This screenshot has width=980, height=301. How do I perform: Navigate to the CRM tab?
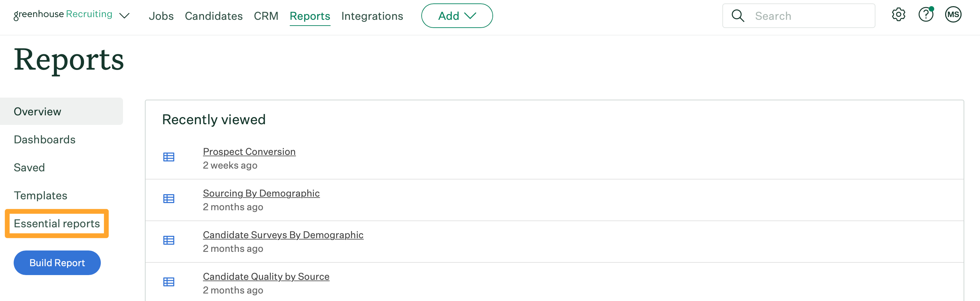click(x=266, y=16)
